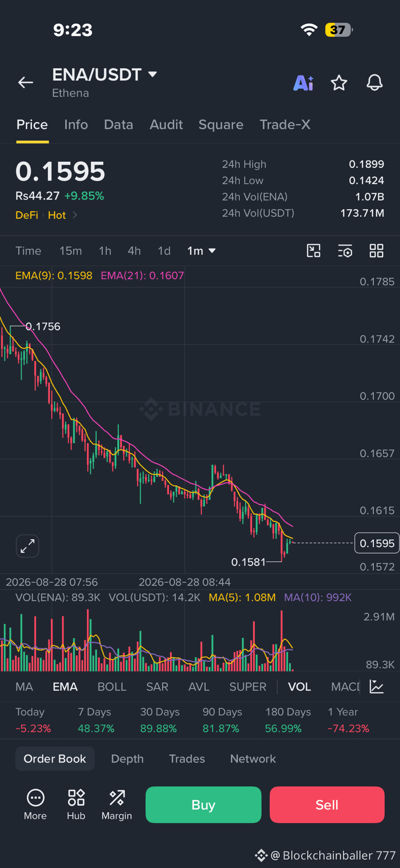The width and height of the screenshot is (400, 868).
Task: Open indicator chart settings icon
Action: click(377, 686)
